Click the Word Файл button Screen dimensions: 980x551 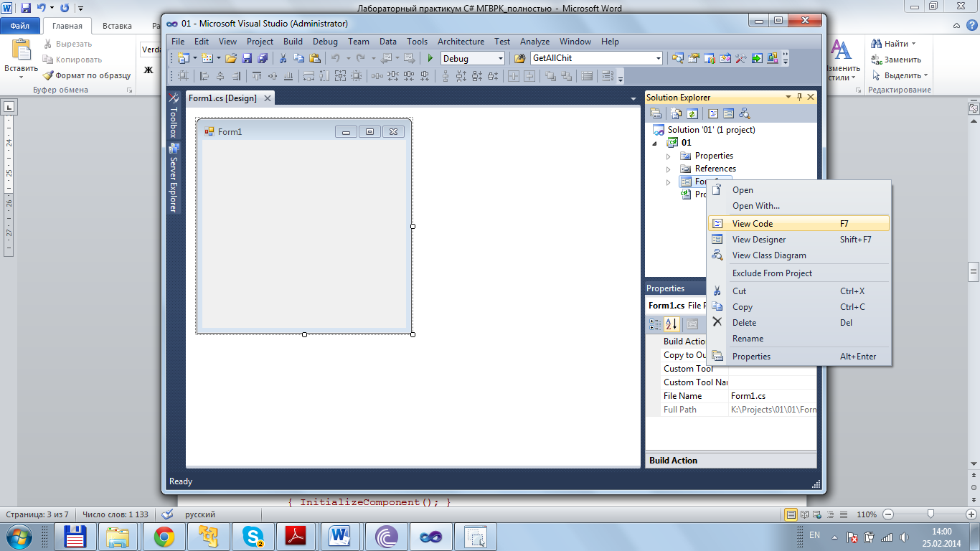coord(20,26)
